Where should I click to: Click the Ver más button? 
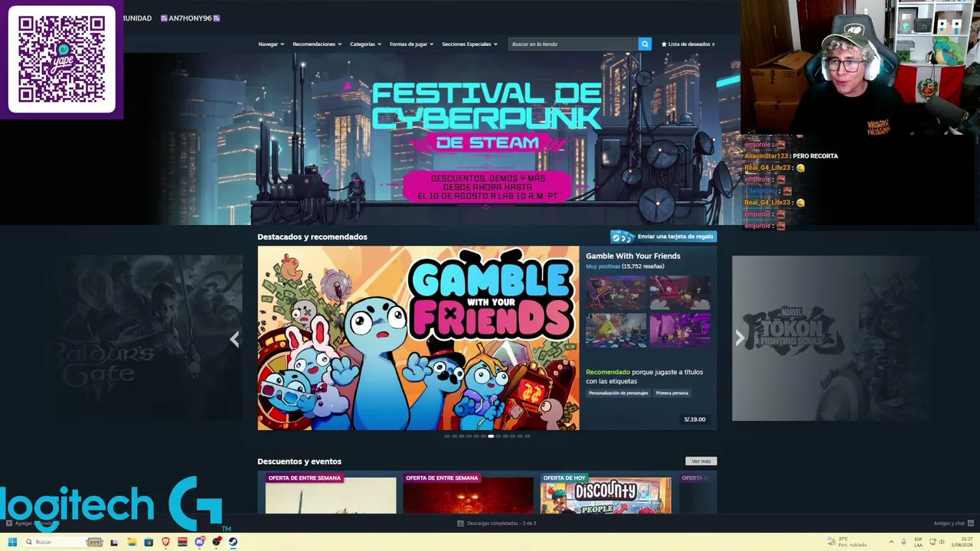[701, 461]
